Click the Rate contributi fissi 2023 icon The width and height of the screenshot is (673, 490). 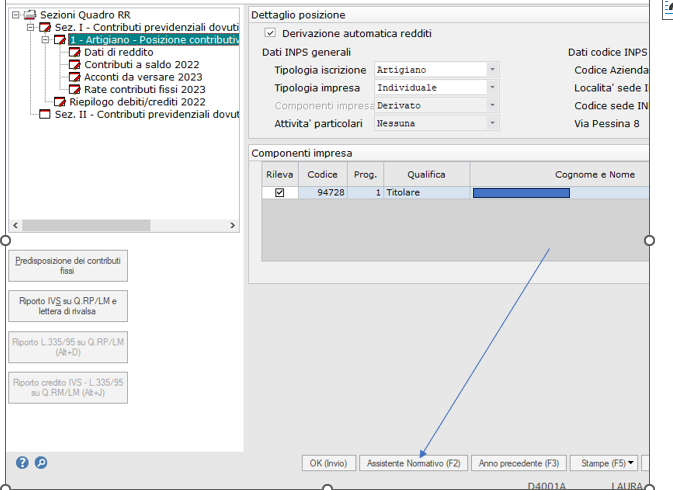point(75,90)
